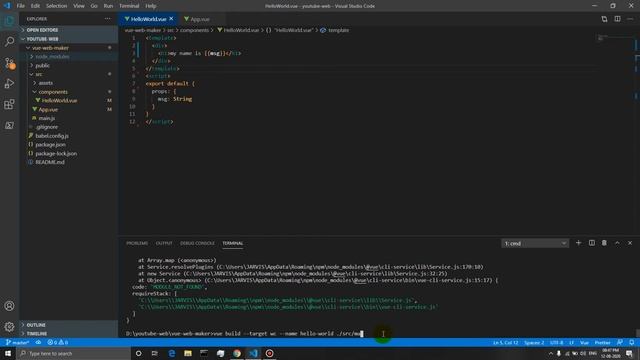Open the Remote Explorer activity bar icon

[9, 125]
